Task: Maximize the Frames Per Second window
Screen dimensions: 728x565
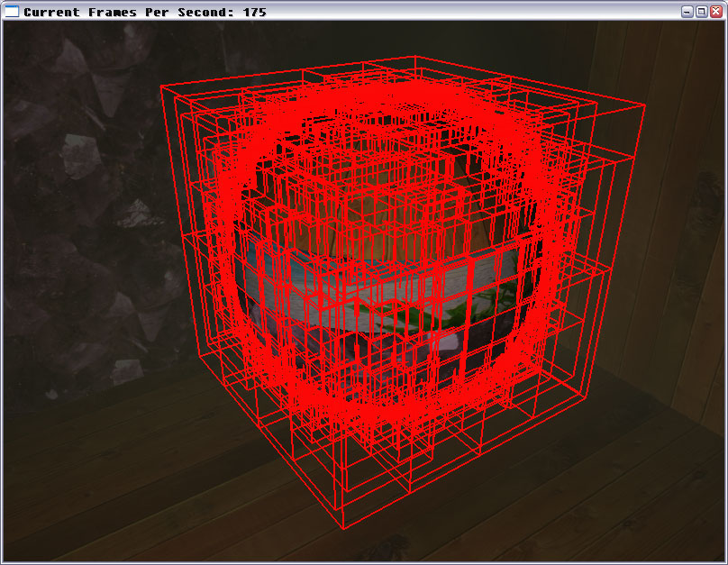Action: click(702, 12)
